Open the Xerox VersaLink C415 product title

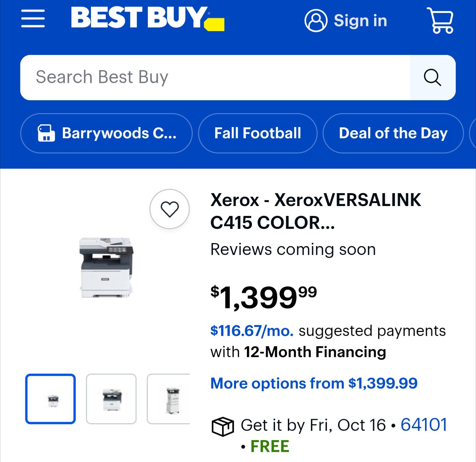pos(316,211)
